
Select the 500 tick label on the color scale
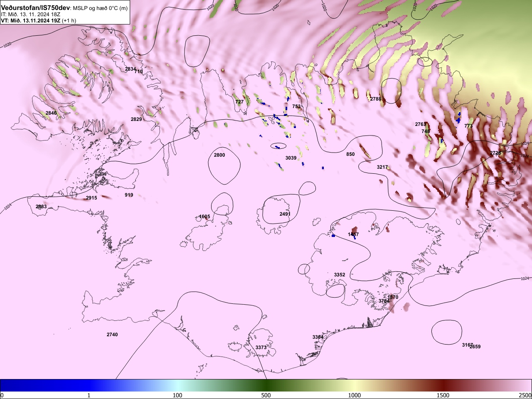(266, 395)
